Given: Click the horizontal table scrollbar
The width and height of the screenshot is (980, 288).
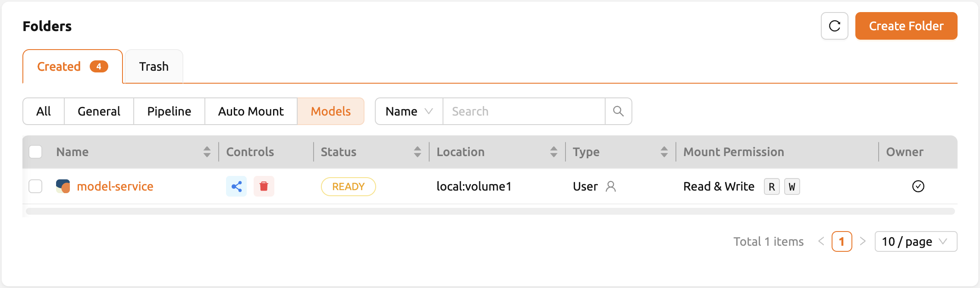Looking at the screenshot, I should pos(490,211).
